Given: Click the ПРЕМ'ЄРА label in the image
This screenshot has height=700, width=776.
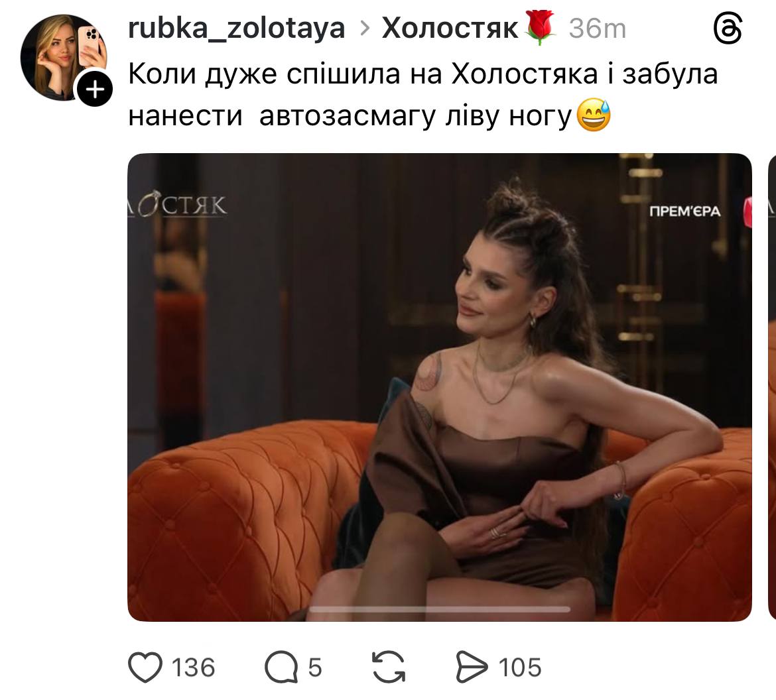Looking at the screenshot, I should click(685, 211).
